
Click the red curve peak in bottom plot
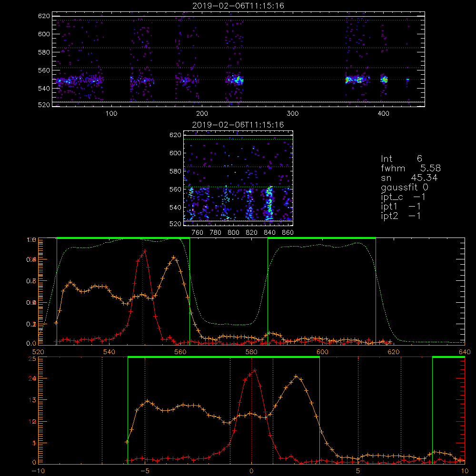click(x=255, y=370)
